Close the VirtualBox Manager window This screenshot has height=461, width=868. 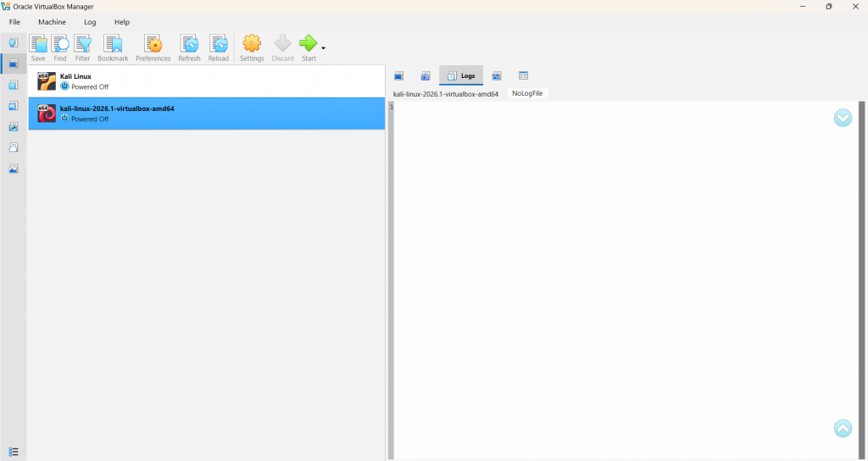854,7
